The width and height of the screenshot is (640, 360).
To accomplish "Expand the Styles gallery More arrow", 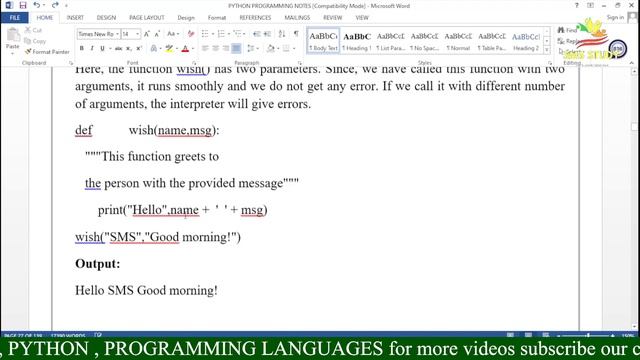I will point(547,50).
